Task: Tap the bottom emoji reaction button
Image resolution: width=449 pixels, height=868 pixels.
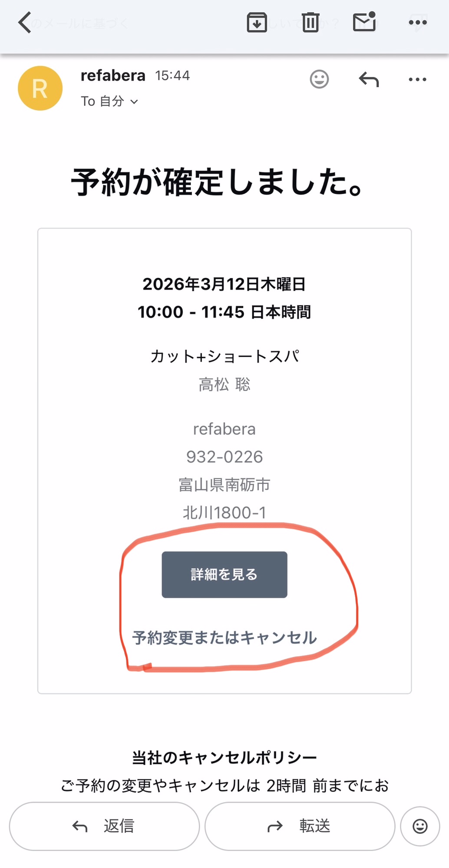Action: (420, 826)
